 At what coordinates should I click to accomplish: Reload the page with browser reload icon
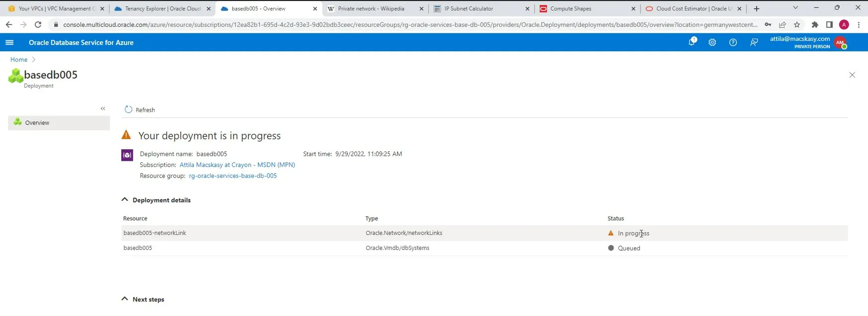coord(38,24)
